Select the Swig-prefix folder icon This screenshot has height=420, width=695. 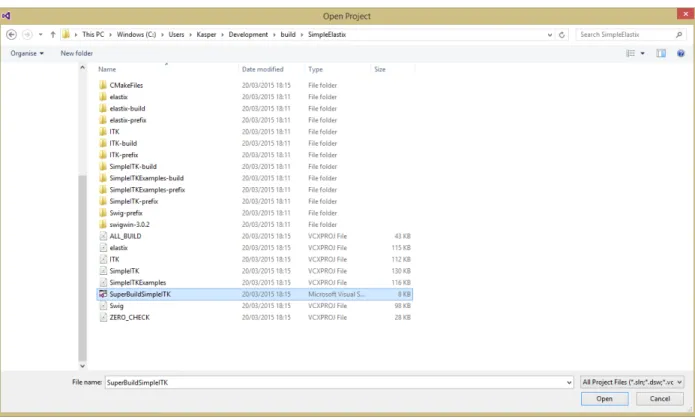click(103, 213)
